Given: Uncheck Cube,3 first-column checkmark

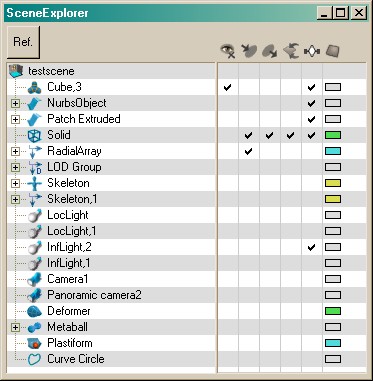Looking at the screenshot, I should point(227,87).
